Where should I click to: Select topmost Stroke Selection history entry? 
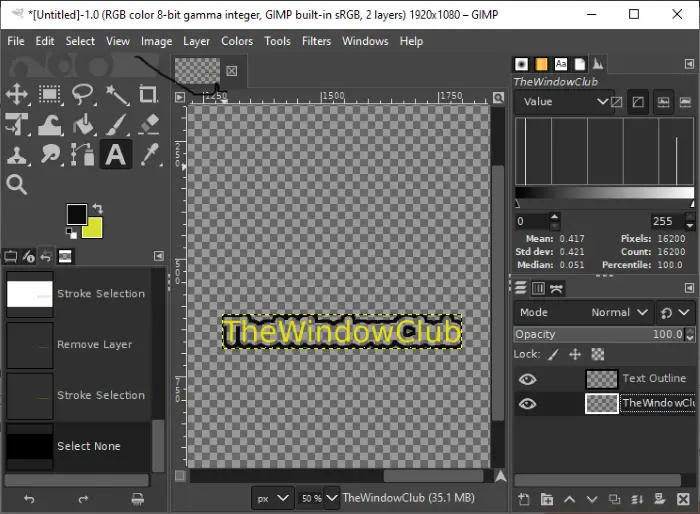tap(78, 293)
